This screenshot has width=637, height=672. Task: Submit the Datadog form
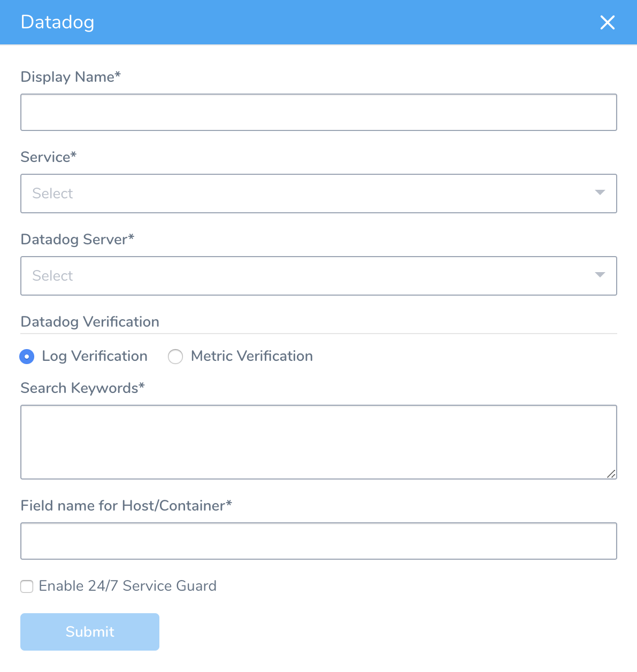click(90, 632)
